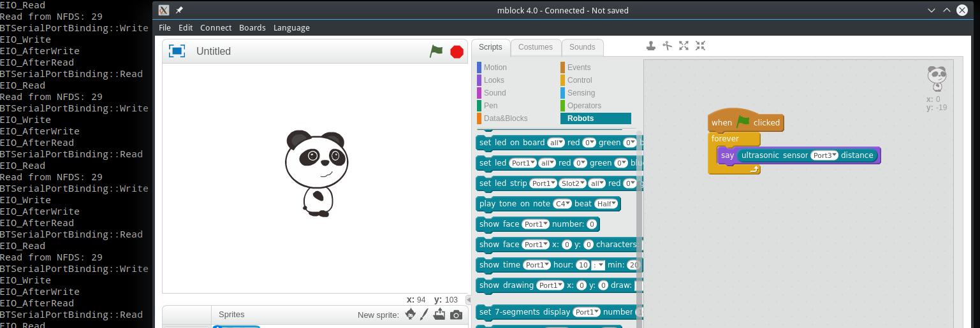Open Port1 dropdown in 7-segments display block
Screen dimensions: 980x328
tap(587, 312)
